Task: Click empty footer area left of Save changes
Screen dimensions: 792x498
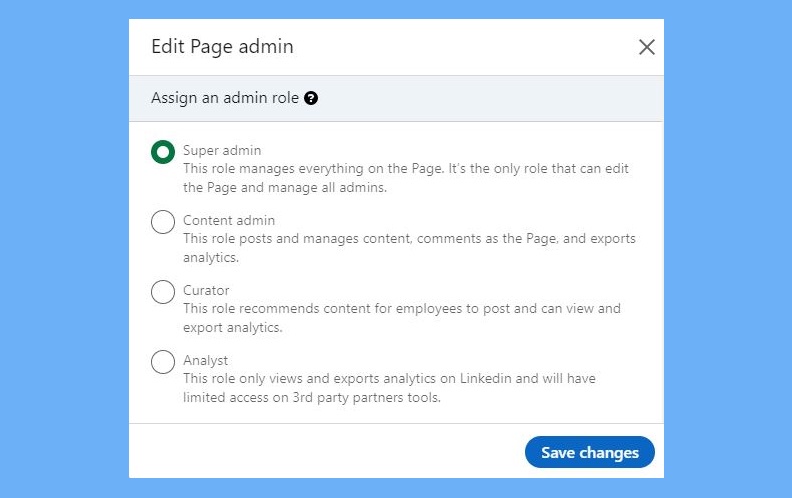Action: pos(320,452)
